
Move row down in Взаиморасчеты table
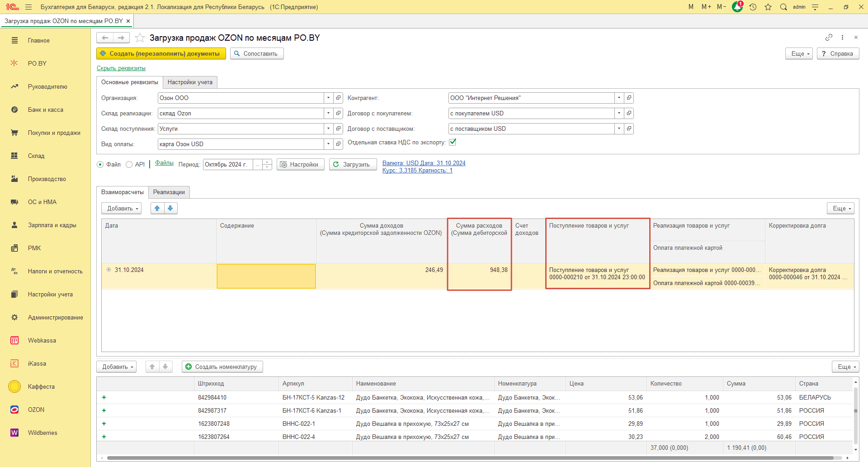coord(170,208)
